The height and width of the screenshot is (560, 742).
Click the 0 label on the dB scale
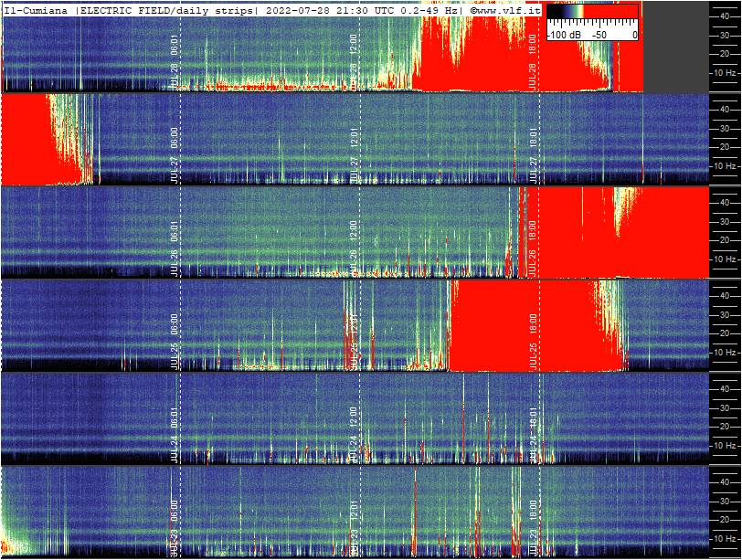(x=632, y=35)
